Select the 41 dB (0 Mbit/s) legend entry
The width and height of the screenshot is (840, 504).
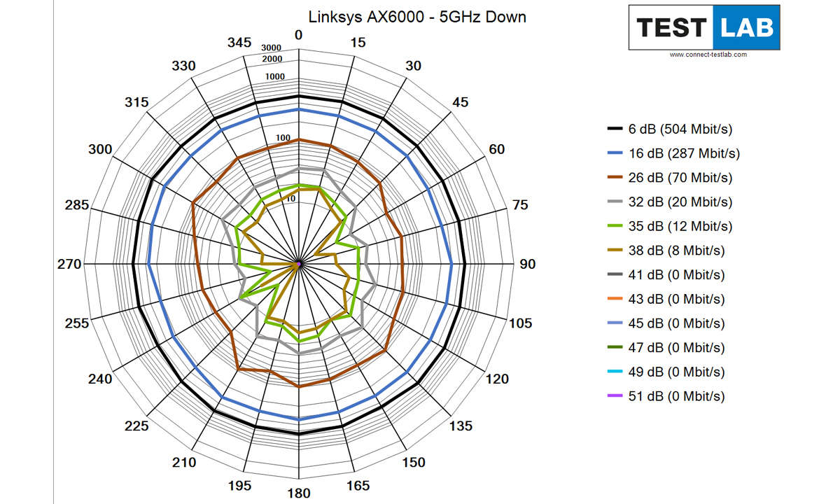point(666,275)
